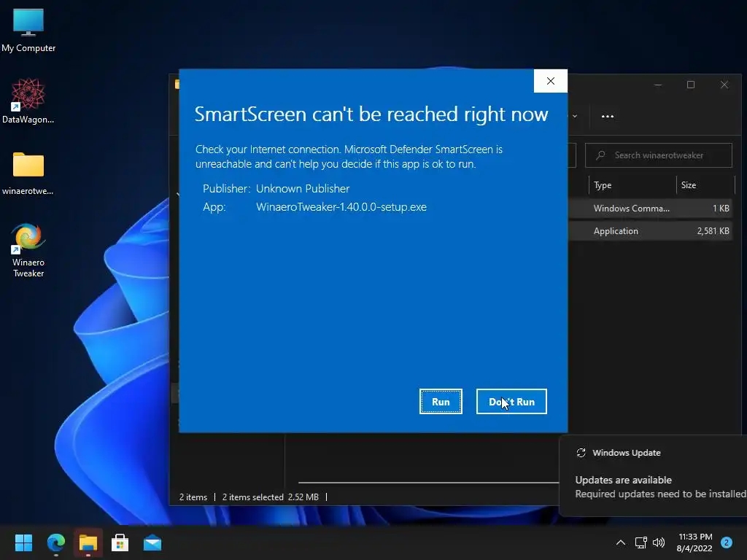Open network status tray icon
The width and height of the screenshot is (747, 560).
640,542
